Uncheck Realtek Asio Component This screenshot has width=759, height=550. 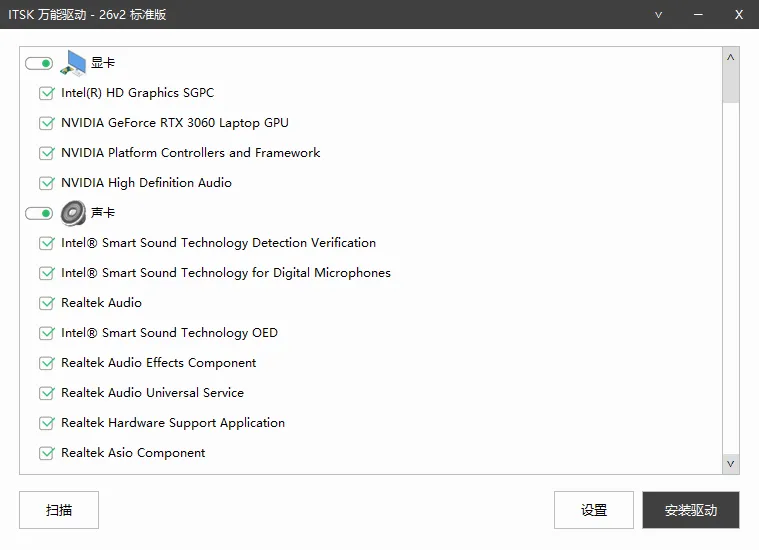(x=46, y=453)
